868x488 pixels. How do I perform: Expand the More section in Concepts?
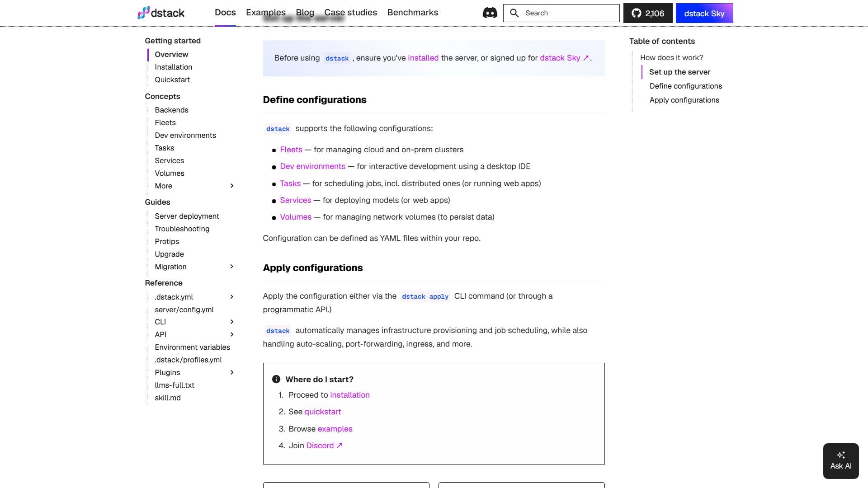click(x=232, y=186)
